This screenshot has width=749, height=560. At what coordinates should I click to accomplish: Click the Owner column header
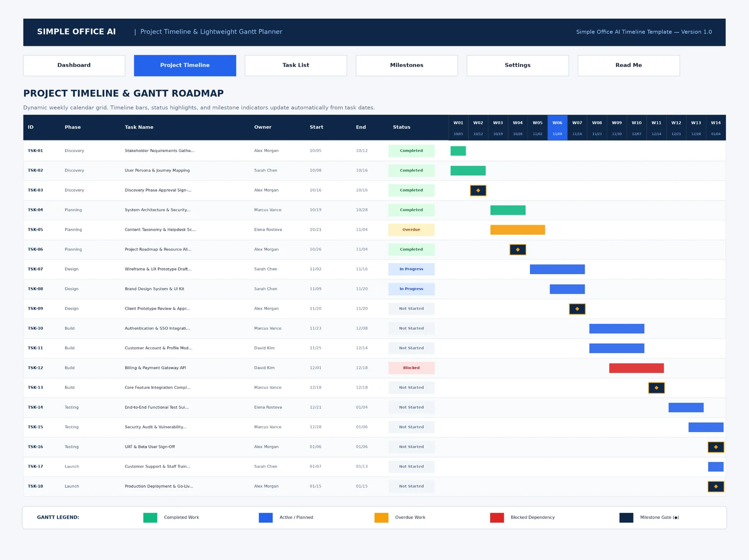pos(263,127)
